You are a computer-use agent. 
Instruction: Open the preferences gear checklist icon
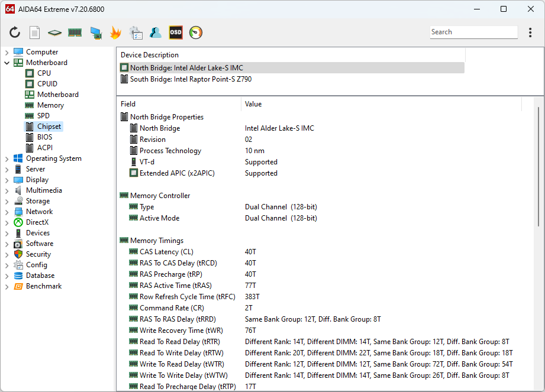[136, 33]
